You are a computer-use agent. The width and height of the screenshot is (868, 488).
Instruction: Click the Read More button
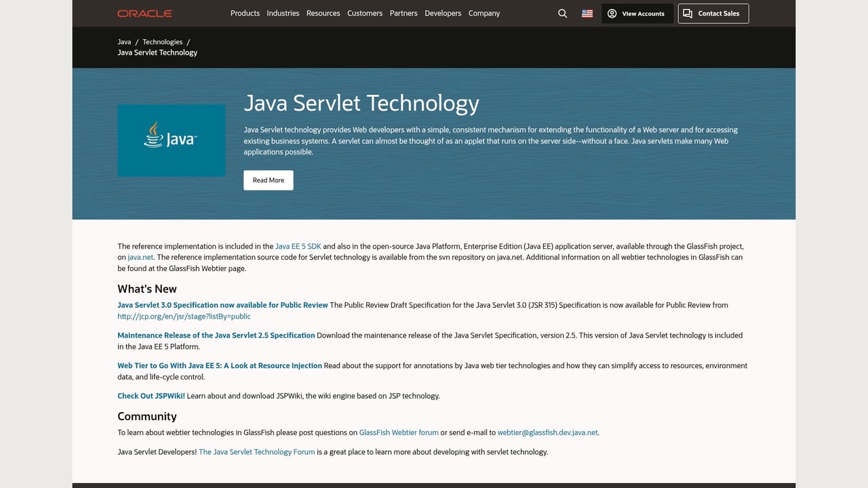268,180
